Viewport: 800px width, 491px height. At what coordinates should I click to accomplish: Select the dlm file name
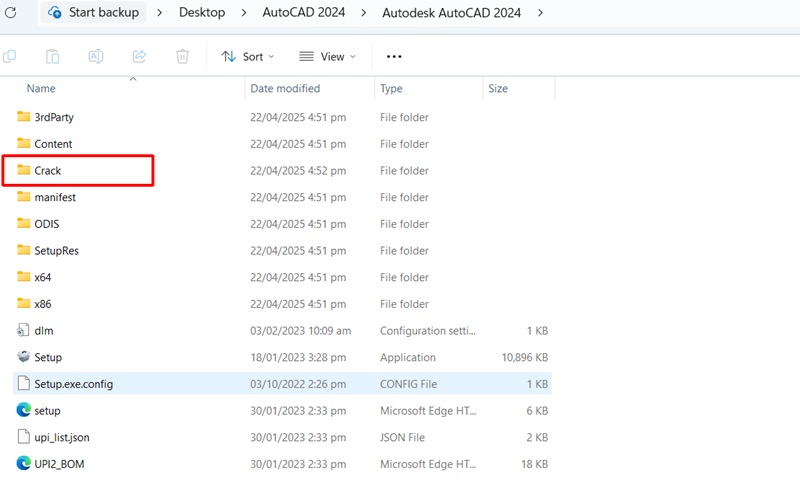(x=44, y=330)
